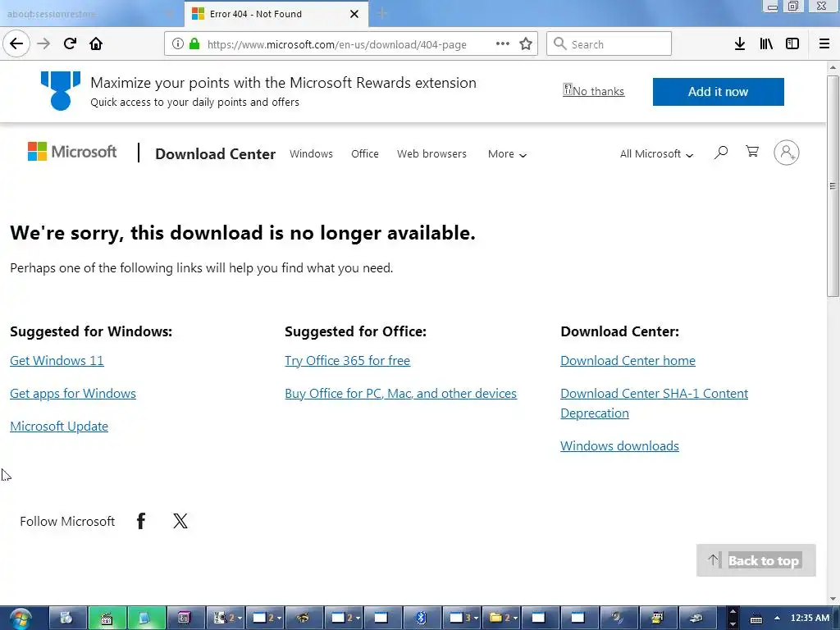Expand the More dropdown
The image size is (840, 630).
[507, 153]
